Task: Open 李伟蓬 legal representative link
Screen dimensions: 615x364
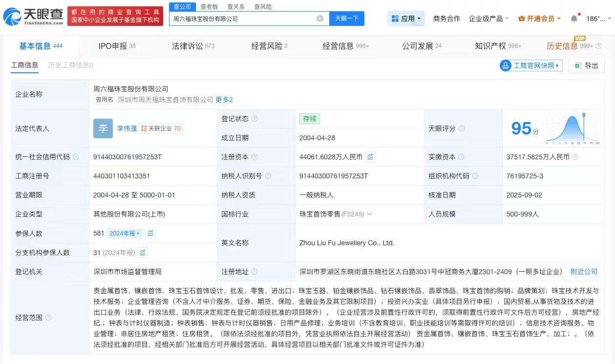Action: (x=127, y=128)
